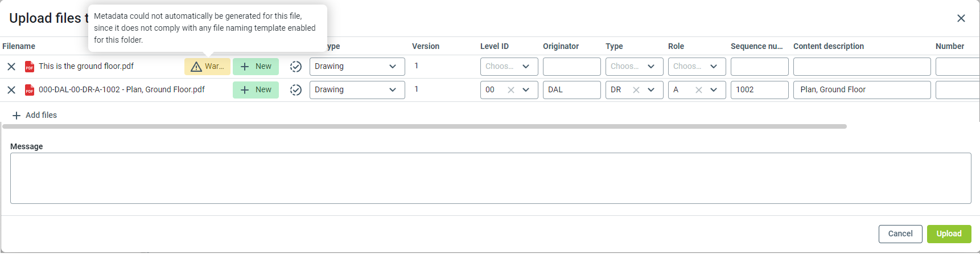Image resolution: width=980 pixels, height=254 pixels.
Task: Clear the Level ID value 00
Action: 510,90
